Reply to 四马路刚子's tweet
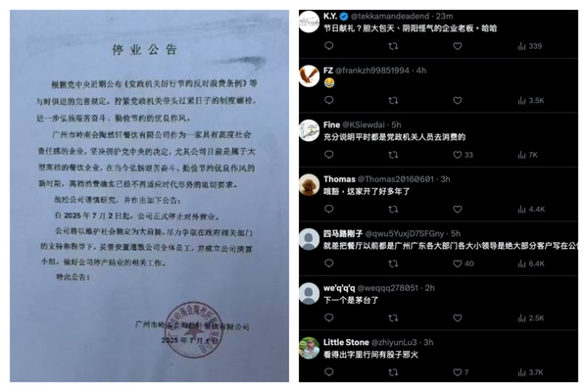 329,264
